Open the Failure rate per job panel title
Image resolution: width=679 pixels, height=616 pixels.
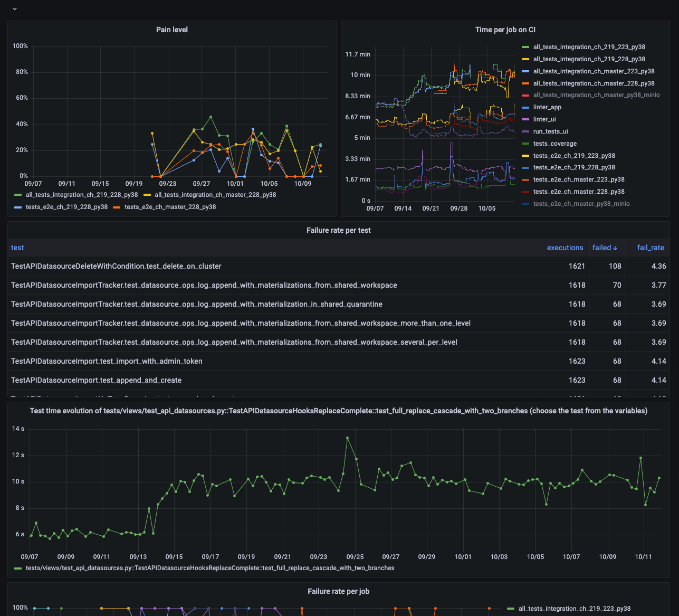[x=338, y=591]
